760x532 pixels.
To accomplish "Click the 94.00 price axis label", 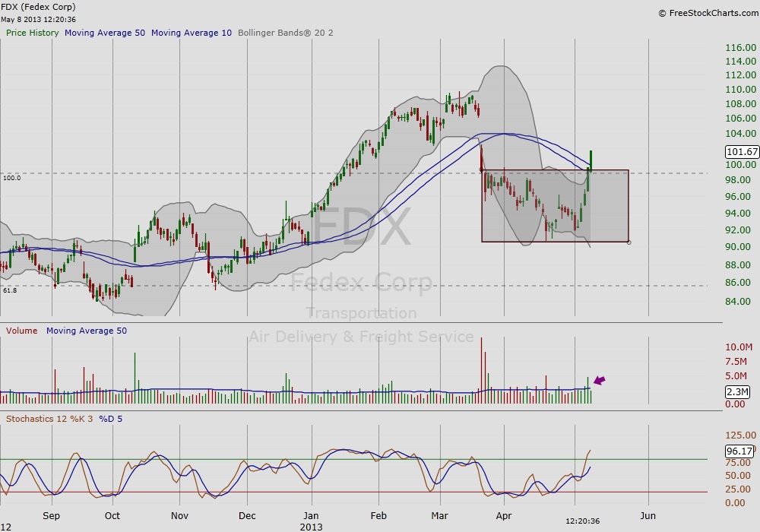I will coord(738,214).
